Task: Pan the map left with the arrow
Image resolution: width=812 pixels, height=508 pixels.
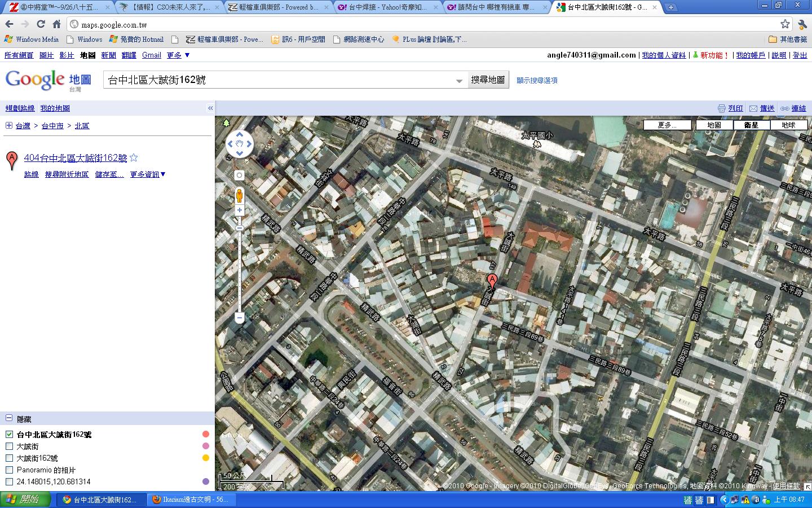Action: click(x=230, y=144)
